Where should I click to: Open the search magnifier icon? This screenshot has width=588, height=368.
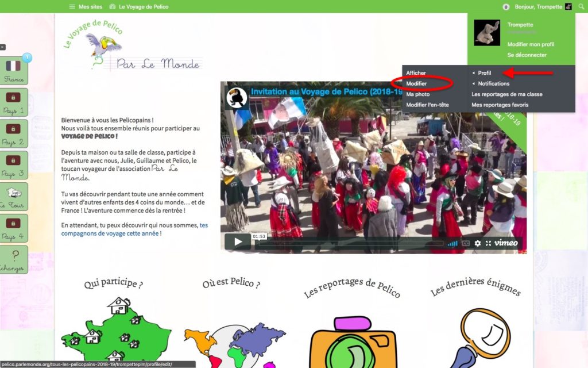581,6
